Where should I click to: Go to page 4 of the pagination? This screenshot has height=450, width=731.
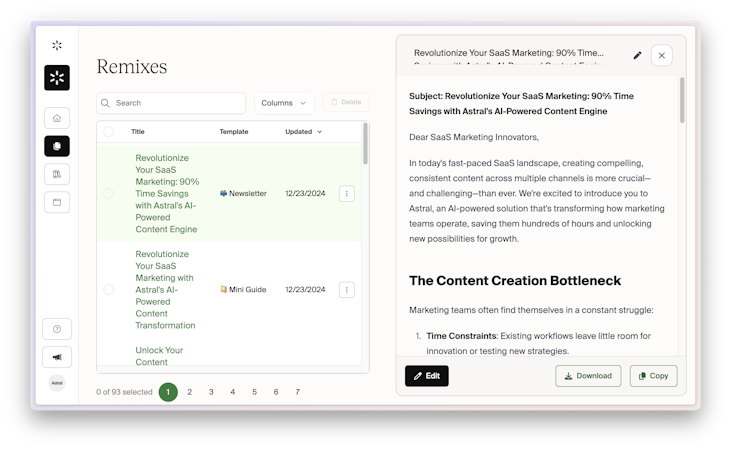(x=233, y=392)
